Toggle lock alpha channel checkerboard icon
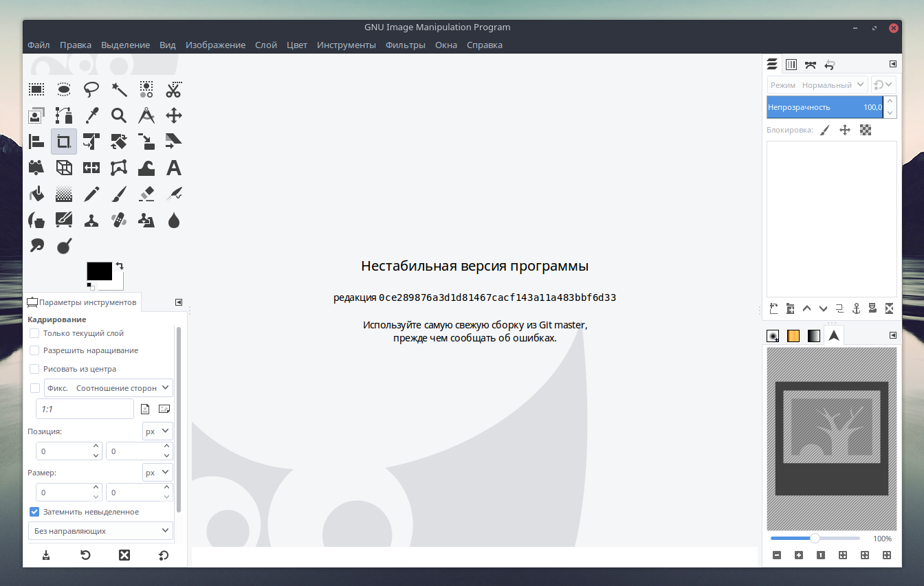 point(866,129)
